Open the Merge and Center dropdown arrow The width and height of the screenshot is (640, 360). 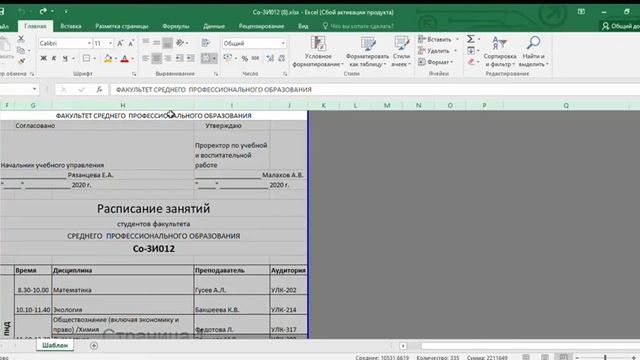(214, 58)
